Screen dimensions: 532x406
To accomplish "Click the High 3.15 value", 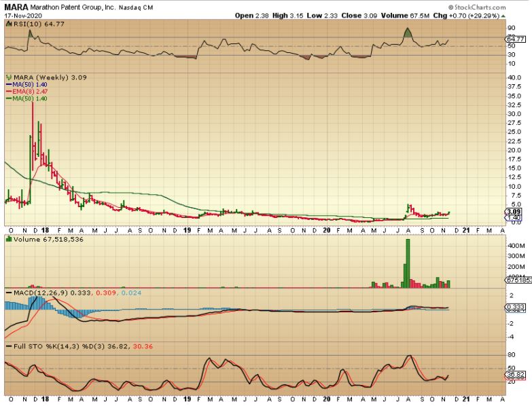I will tap(287, 16).
